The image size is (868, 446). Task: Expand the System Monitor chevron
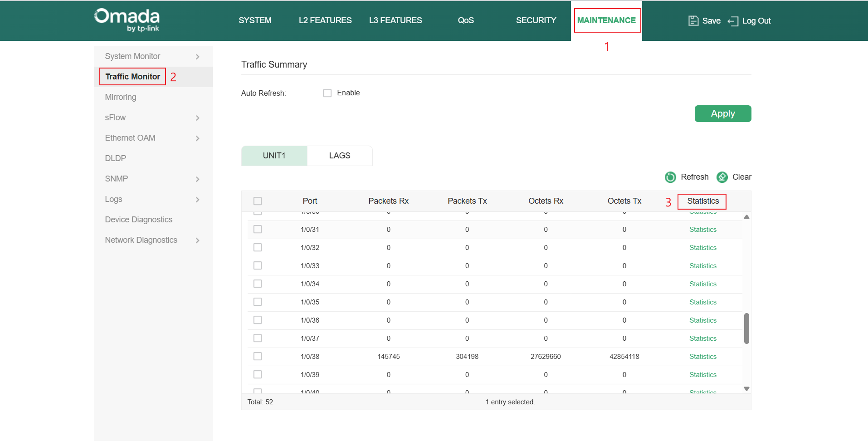coord(197,57)
